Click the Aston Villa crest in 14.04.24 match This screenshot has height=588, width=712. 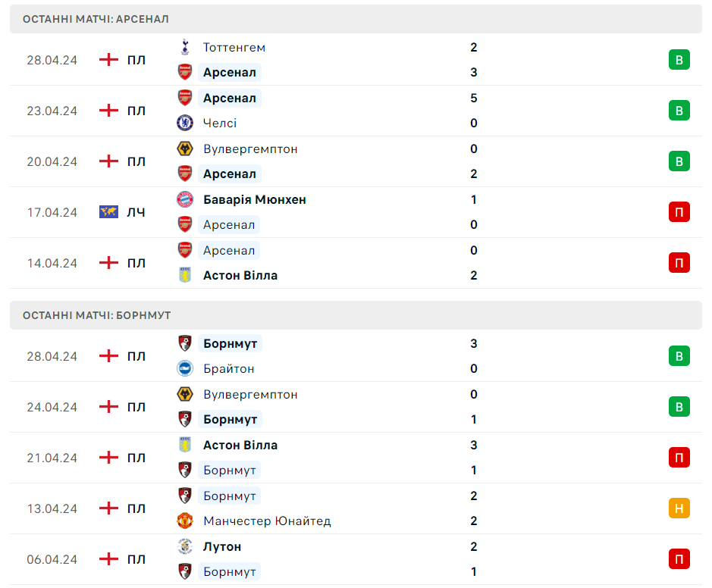(x=185, y=275)
